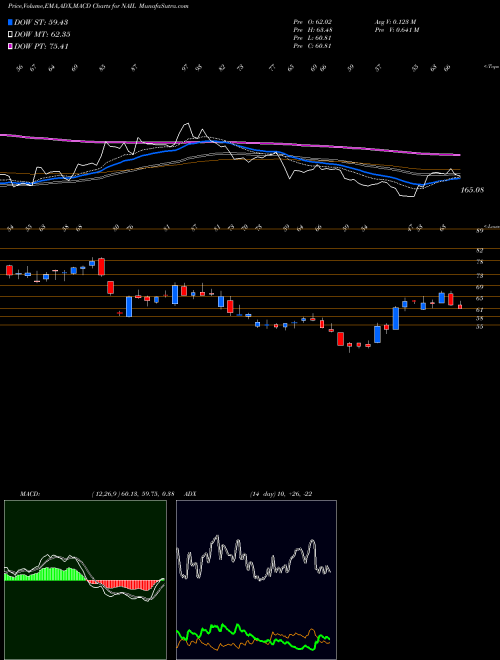Select the 'DOW ST: 59.43' legend label

tap(41, 22)
